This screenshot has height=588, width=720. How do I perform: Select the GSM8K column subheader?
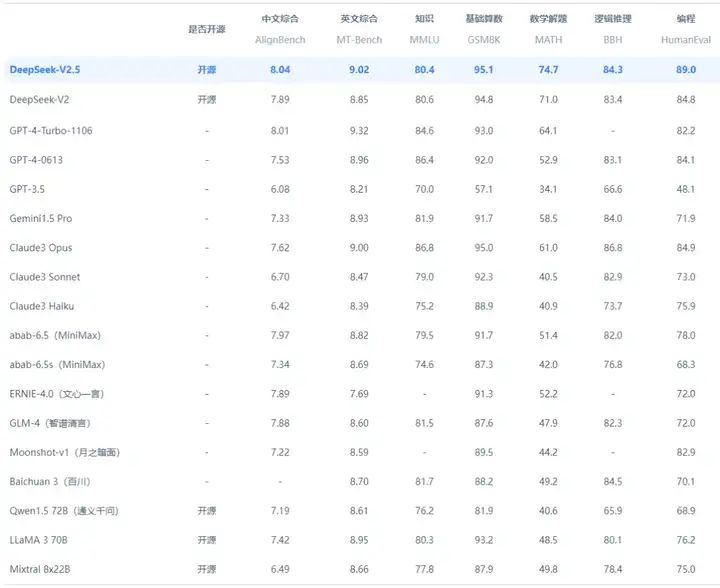[484, 40]
